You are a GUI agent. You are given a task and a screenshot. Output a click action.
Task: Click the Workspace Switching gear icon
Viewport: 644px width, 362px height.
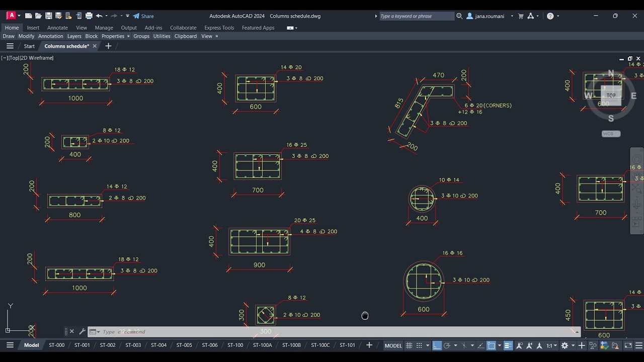(x=565, y=345)
